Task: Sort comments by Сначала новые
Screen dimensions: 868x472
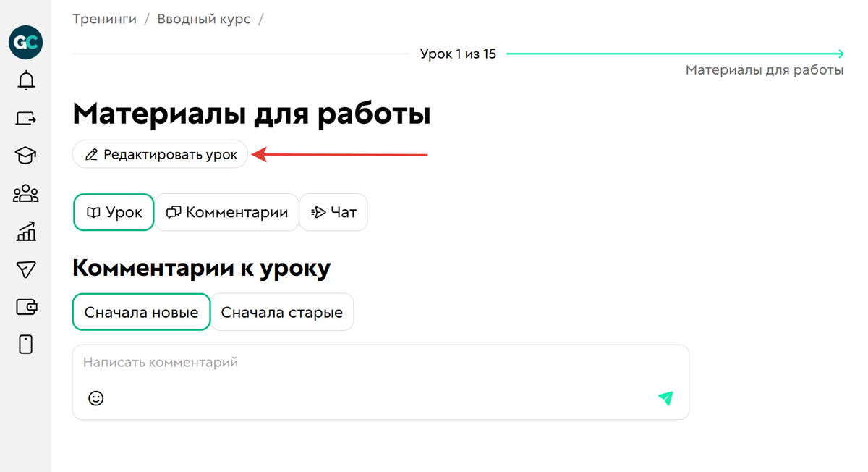Action: pos(141,312)
